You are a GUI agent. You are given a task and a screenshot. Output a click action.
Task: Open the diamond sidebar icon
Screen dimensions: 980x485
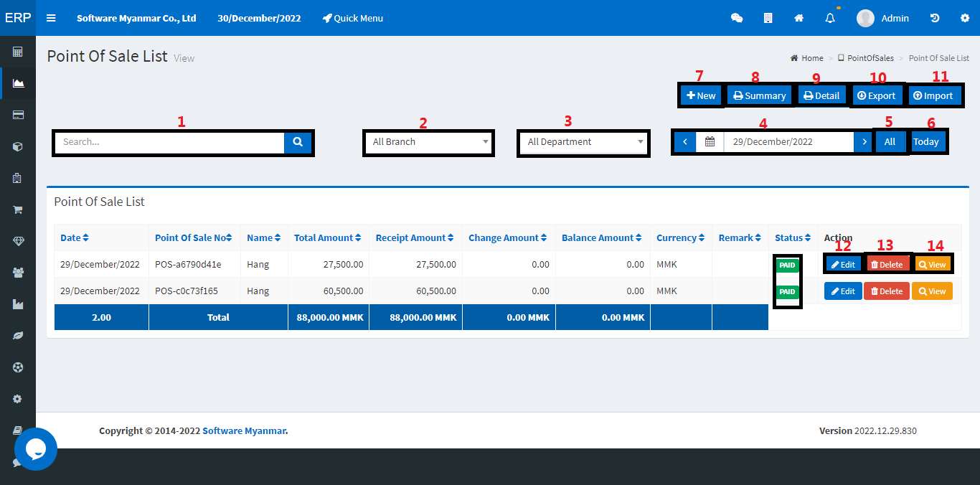(18, 241)
